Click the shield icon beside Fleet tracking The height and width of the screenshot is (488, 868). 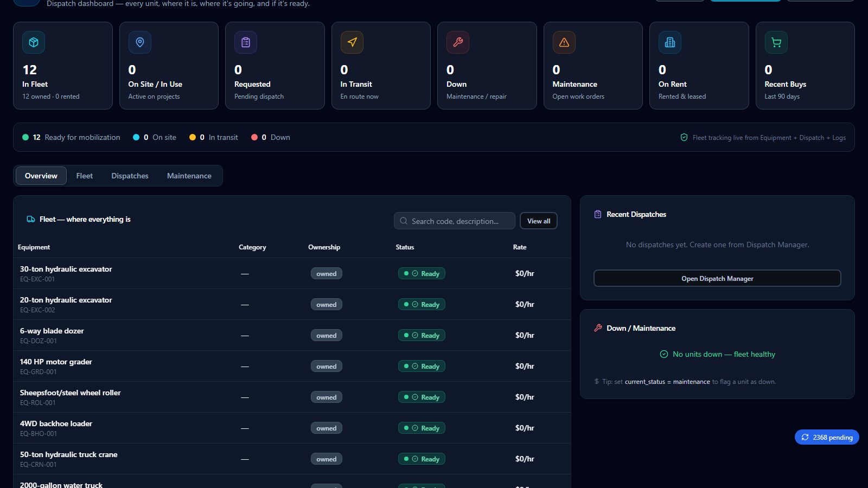click(684, 137)
